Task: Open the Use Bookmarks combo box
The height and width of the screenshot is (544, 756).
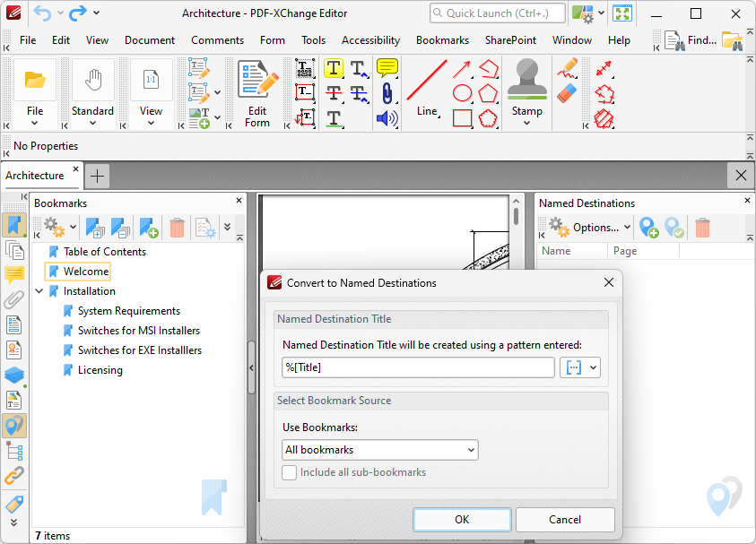Action: (x=379, y=450)
